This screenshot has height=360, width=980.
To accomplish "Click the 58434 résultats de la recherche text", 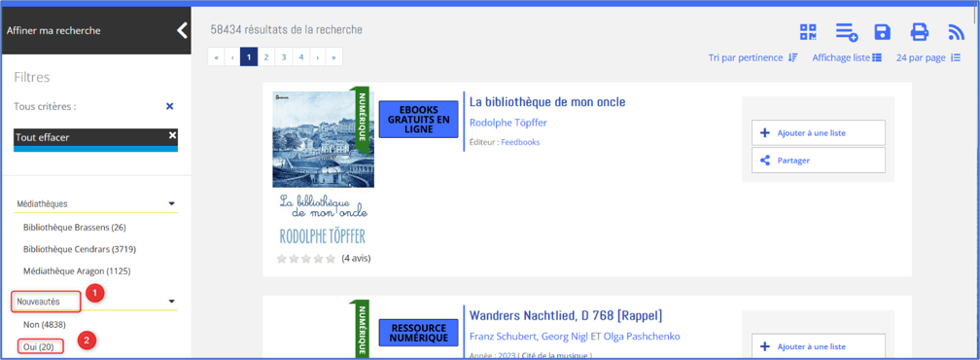I will tap(286, 29).
